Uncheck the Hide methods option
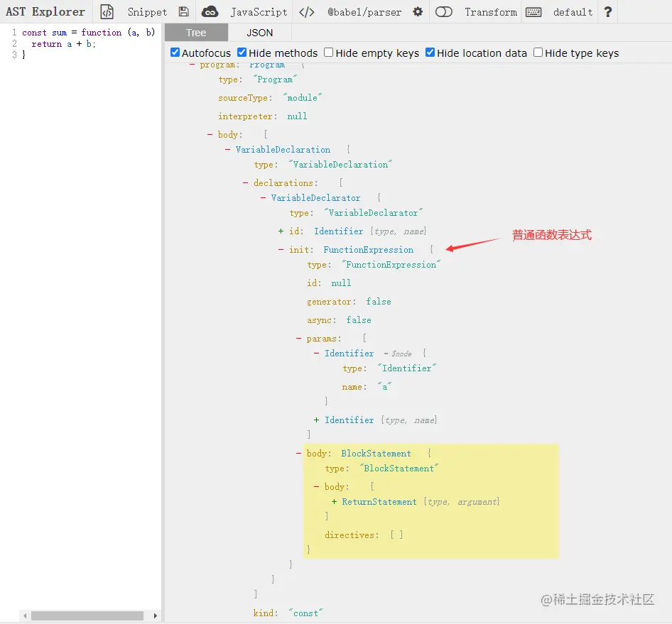672x624 pixels. pos(242,53)
